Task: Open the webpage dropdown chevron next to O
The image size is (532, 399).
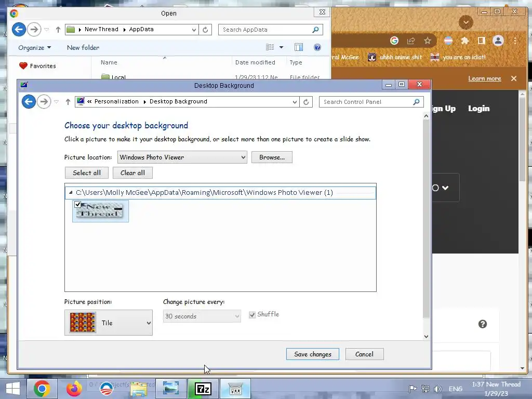Action: pos(445,188)
